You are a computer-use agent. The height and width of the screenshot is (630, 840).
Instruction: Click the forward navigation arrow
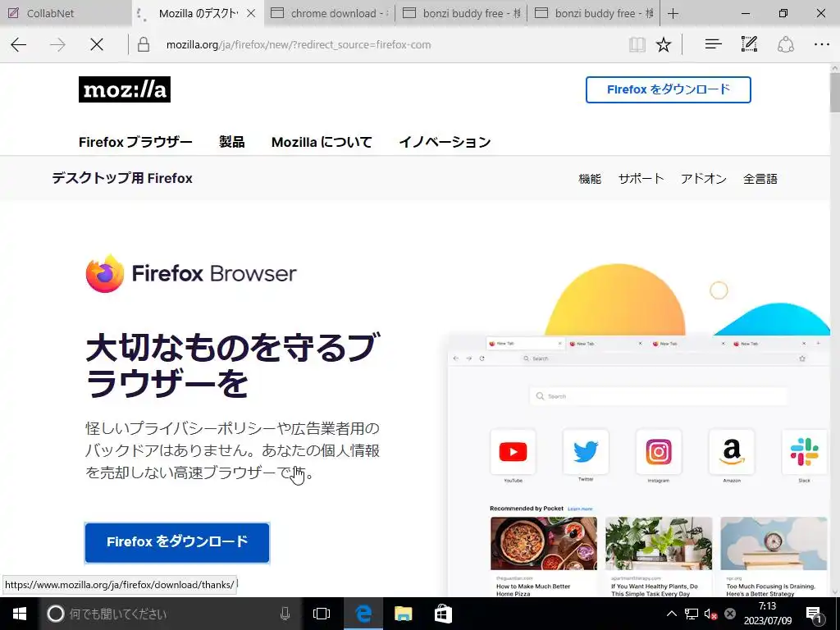click(x=57, y=44)
